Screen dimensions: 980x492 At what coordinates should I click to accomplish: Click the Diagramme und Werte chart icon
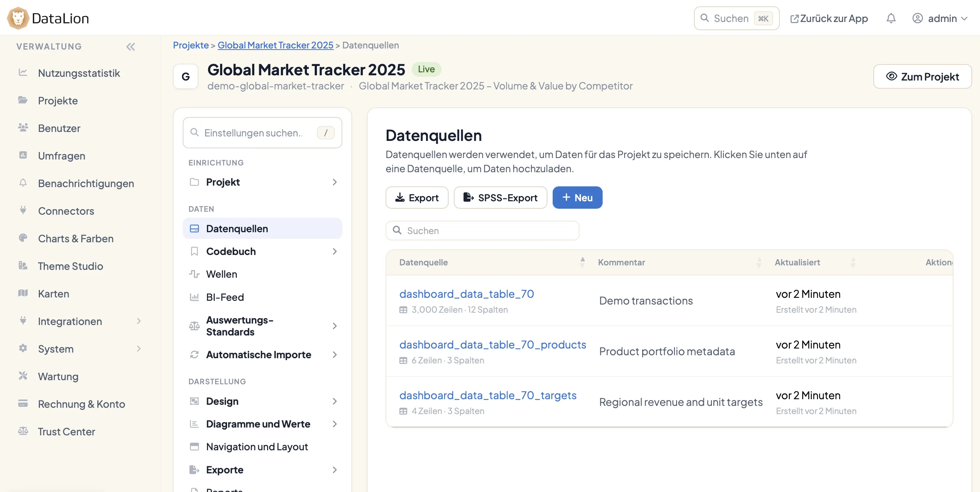194,424
